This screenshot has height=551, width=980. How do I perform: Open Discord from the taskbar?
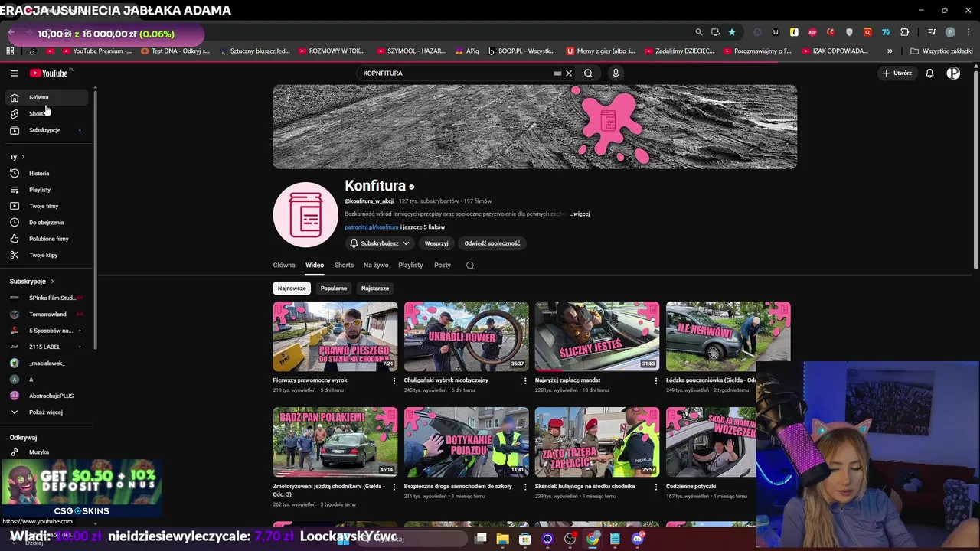[x=638, y=539]
